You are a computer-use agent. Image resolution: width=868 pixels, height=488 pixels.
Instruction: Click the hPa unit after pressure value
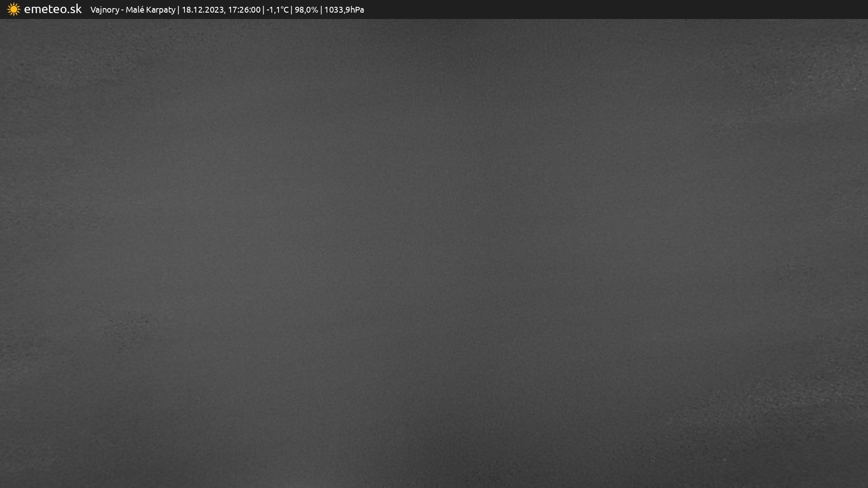356,10
